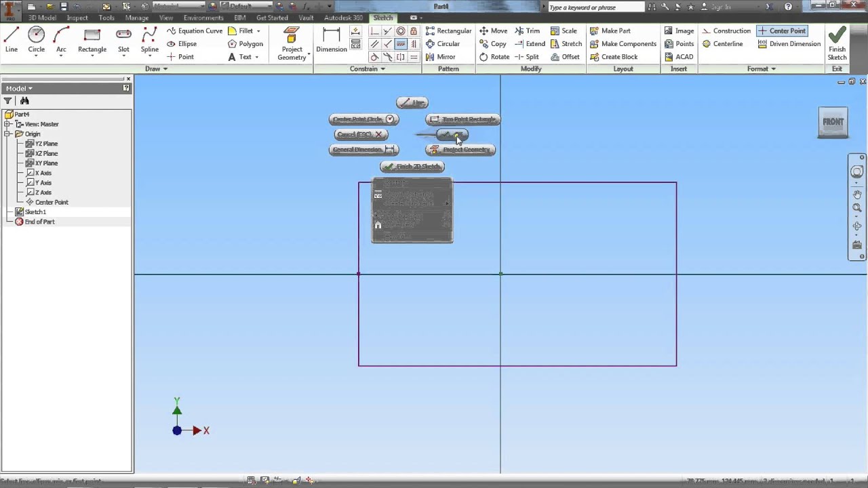Click Project Geometry in marking menu
The height and width of the screenshot is (488, 868).
(x=460, y=150)
